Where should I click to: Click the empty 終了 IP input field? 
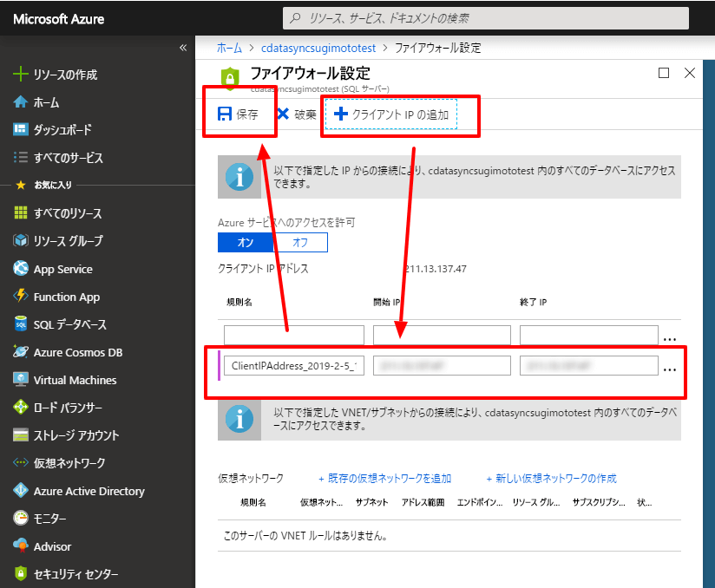588,335
